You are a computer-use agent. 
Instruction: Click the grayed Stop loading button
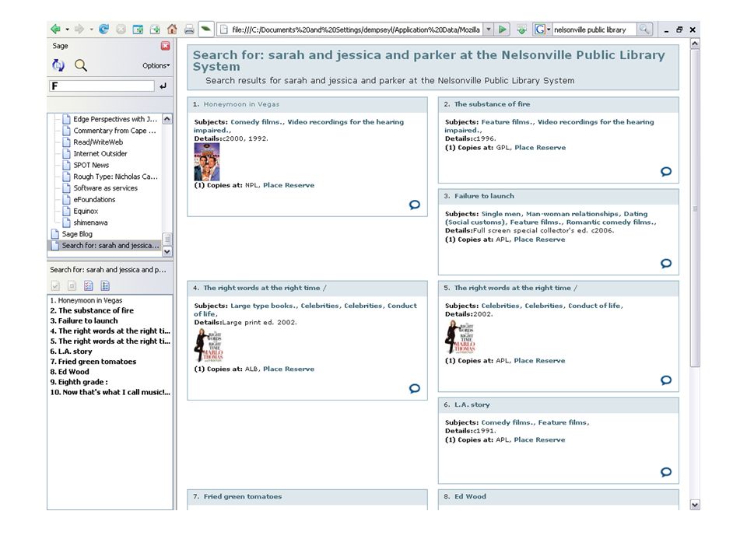[x=121, y=29]
